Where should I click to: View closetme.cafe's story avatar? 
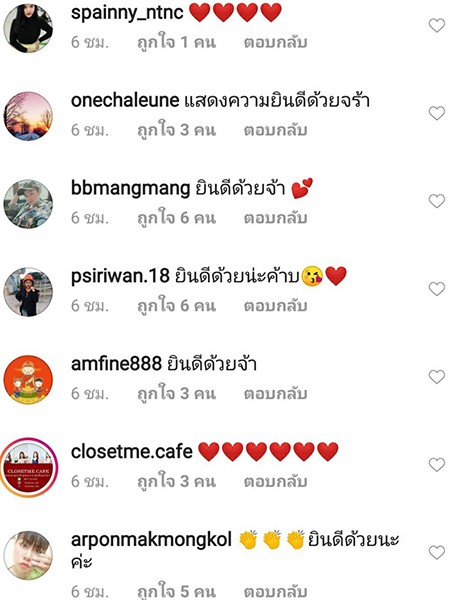pos(29,467)
